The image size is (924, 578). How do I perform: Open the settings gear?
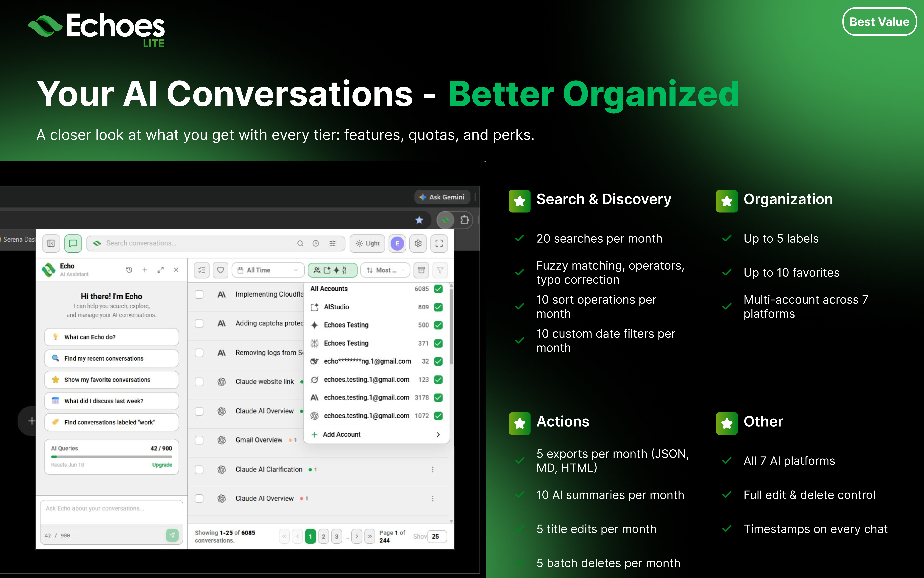[418, 244]
